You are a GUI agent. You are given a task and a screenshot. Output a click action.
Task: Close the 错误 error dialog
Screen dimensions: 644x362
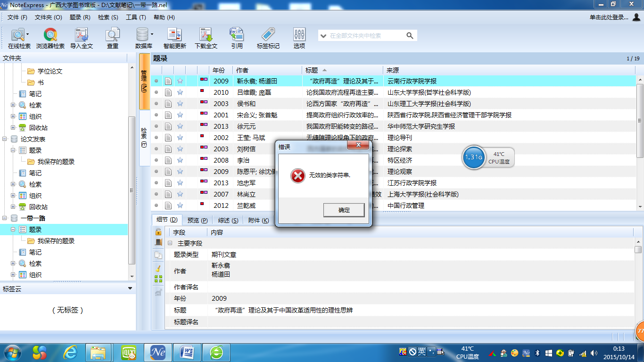pos(358,145)
